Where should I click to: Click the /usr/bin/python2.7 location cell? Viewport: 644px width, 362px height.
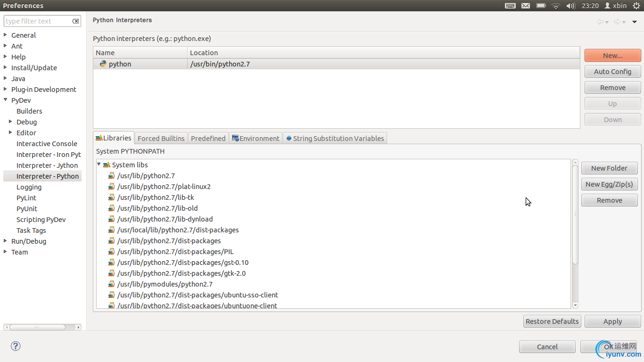coord(384,64)
